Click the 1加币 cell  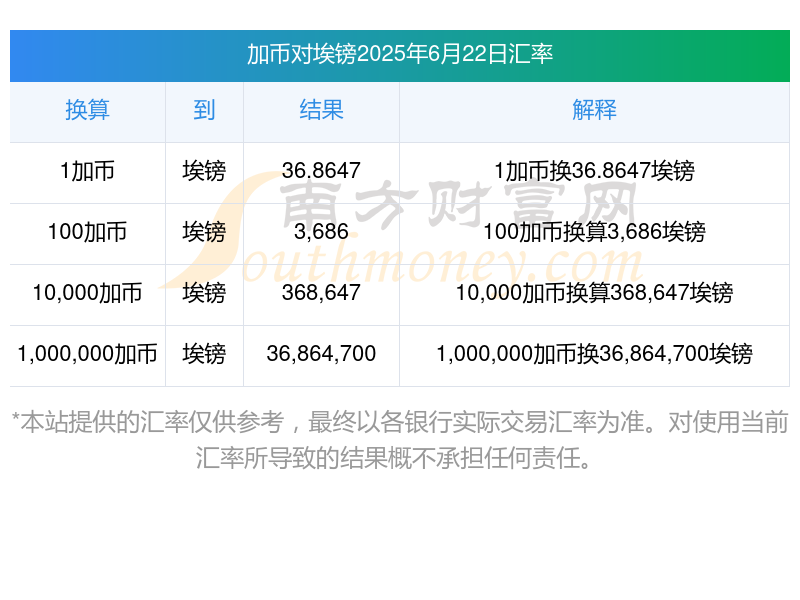(x=87, y=171)
